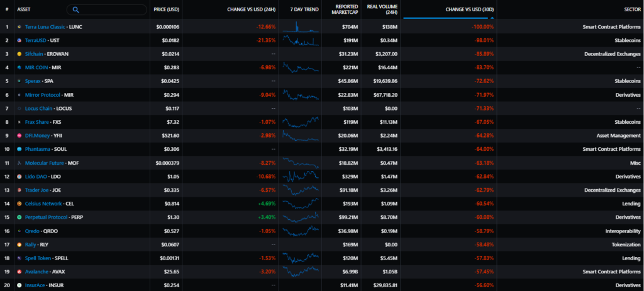Click the Sifchain coin icon

(19, 54)
